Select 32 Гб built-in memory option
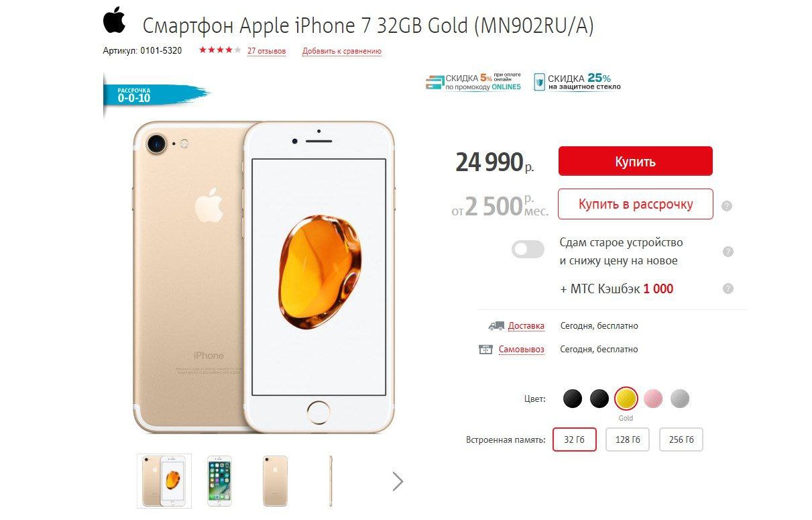Viewport: 812px width, 520px height. [575, 440]
